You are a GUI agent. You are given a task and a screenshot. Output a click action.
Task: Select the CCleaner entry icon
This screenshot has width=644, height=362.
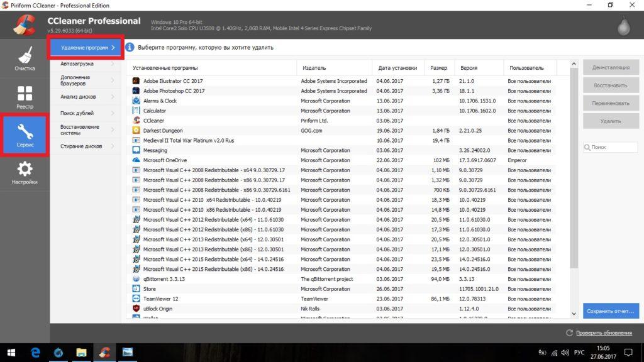tap(136, 120)
